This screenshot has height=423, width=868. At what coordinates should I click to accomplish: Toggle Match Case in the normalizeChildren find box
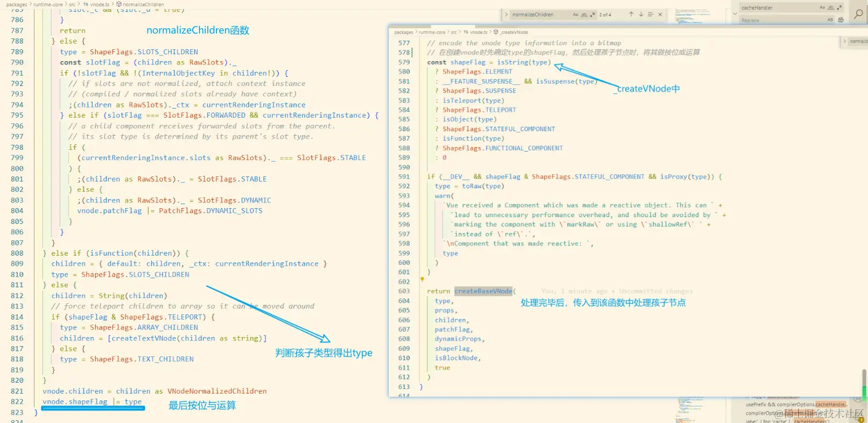click(x=576, y=14)
